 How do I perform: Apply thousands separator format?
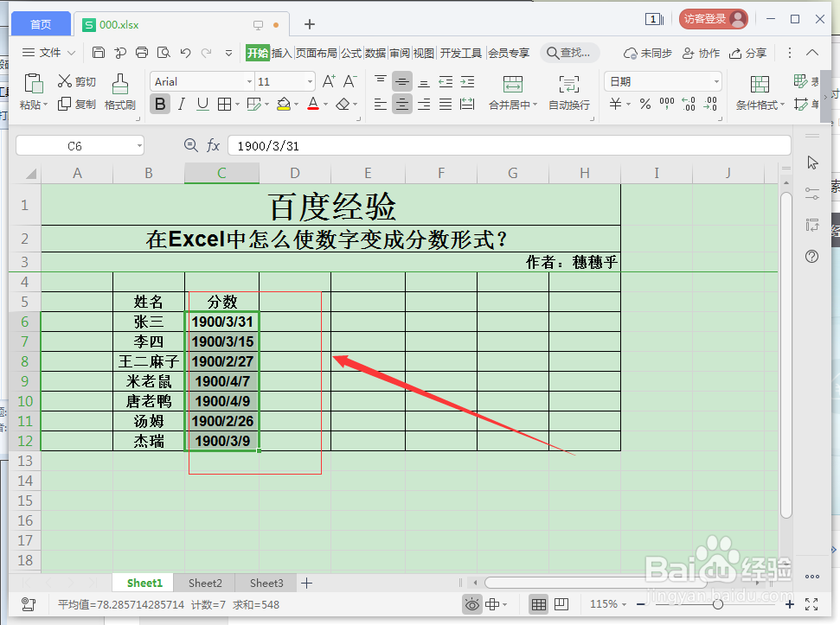tap(667, 103)
